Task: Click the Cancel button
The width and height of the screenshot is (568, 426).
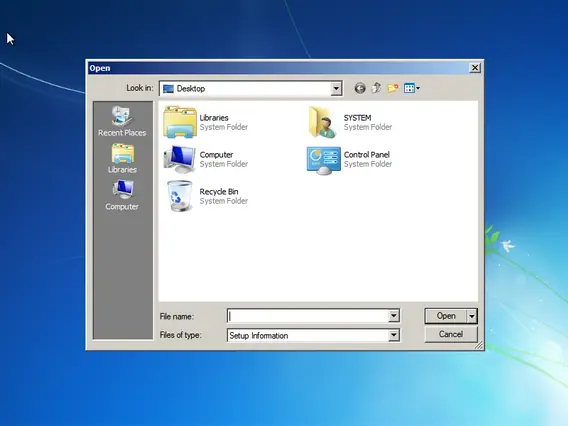Action: 451,334
